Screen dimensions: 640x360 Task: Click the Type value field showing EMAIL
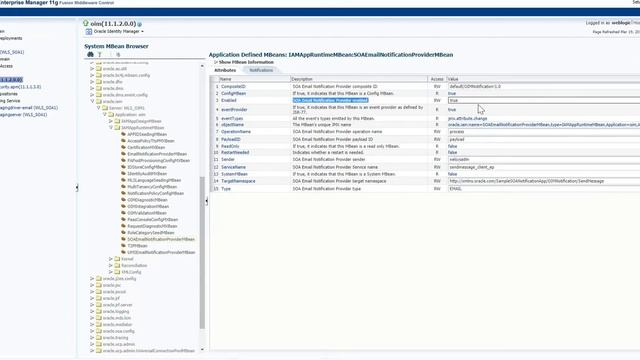[x=544, y=189]
